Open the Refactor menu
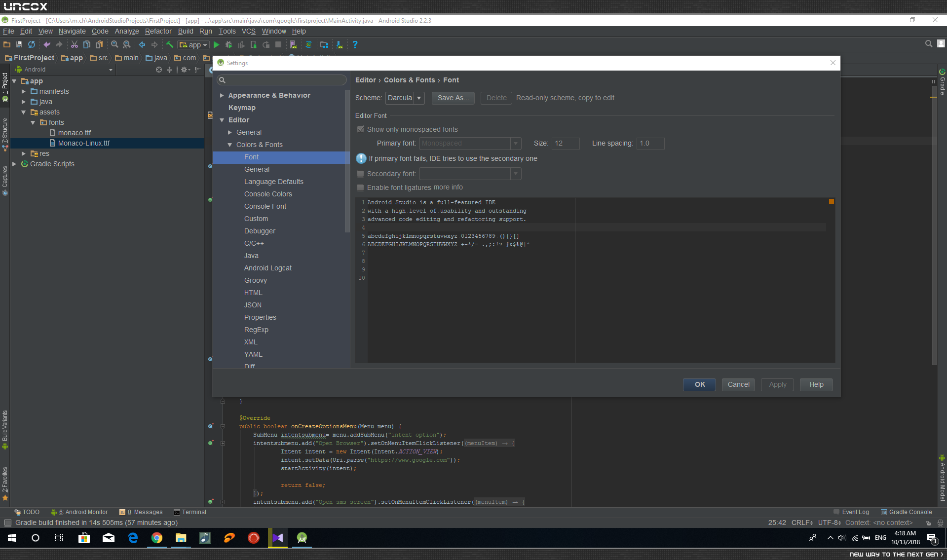Image resolution: width=947 pixels, height=560 pixels. 158,31
